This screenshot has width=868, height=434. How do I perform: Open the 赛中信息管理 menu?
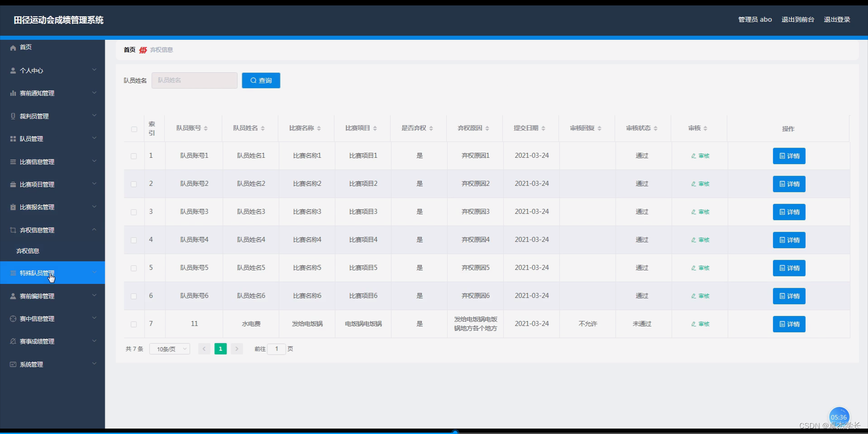pos(52,319)
